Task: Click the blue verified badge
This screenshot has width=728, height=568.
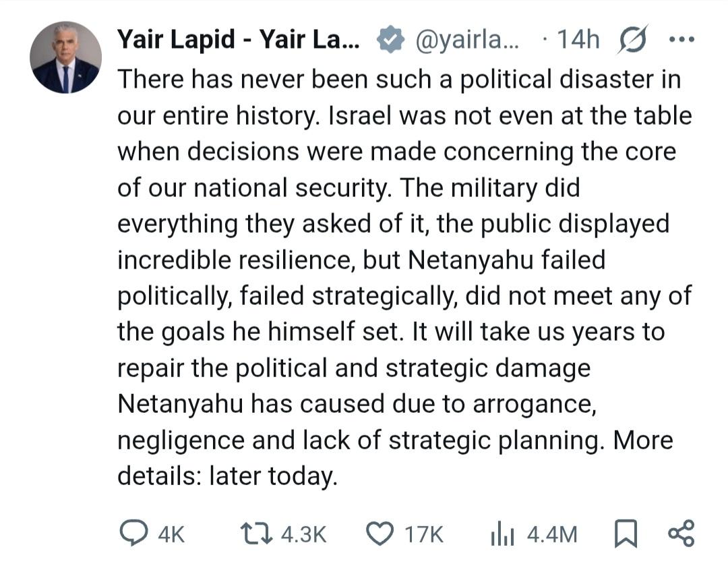Action: [389, 40]
